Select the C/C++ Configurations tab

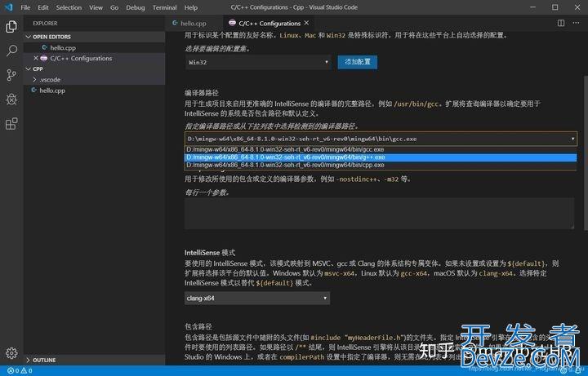pos(269,23)
